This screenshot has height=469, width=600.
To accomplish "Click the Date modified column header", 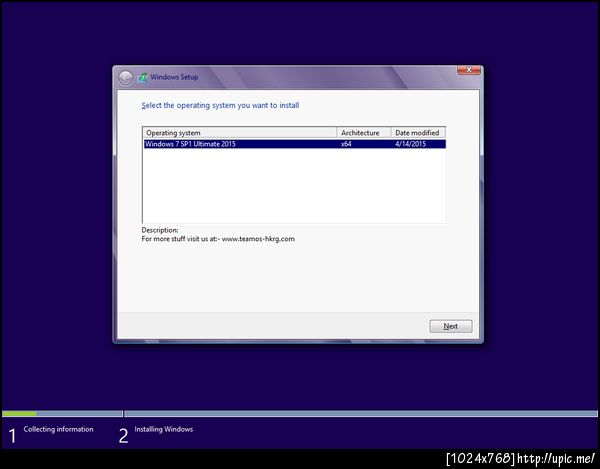I will (418, 133).
